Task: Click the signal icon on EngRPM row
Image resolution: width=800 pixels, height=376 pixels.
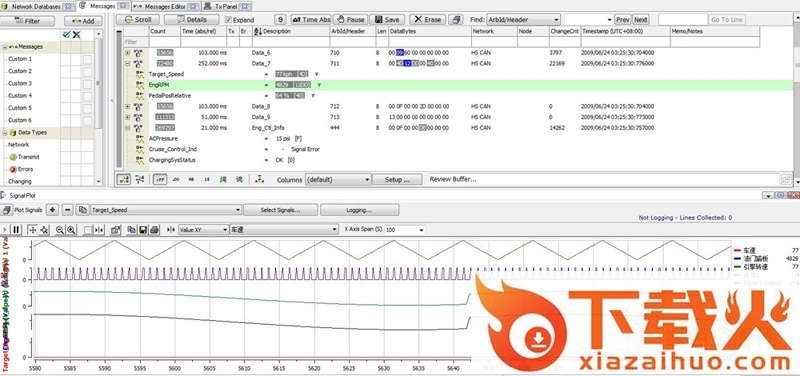Action: (140, 85)
